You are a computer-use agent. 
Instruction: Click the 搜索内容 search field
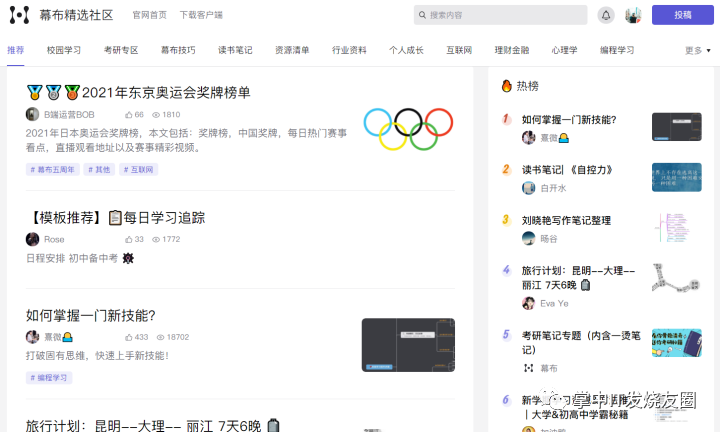click(x=501, y=15)
